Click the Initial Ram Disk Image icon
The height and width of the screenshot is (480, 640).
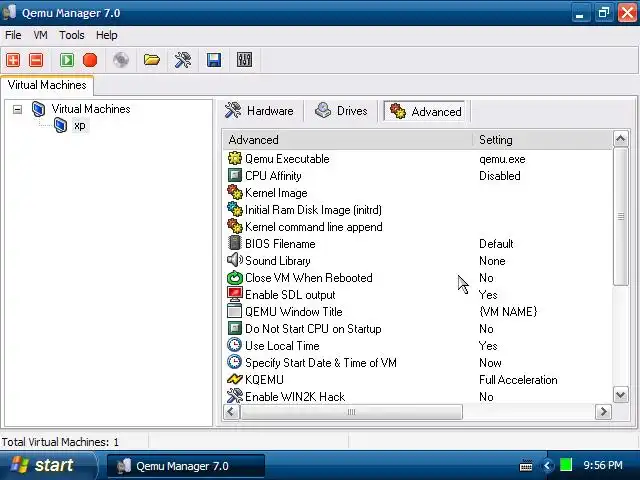(235, 209)
